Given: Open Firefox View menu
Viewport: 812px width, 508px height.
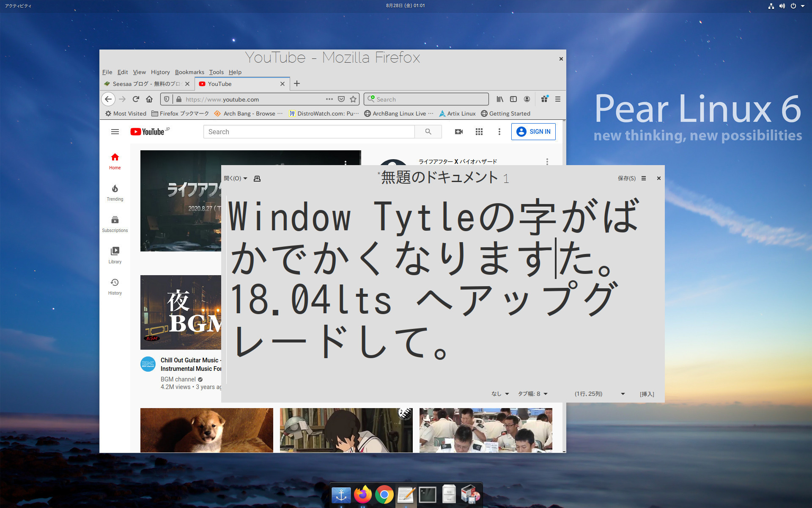Looking at the screenshot, I should click(x=139, y=72).
